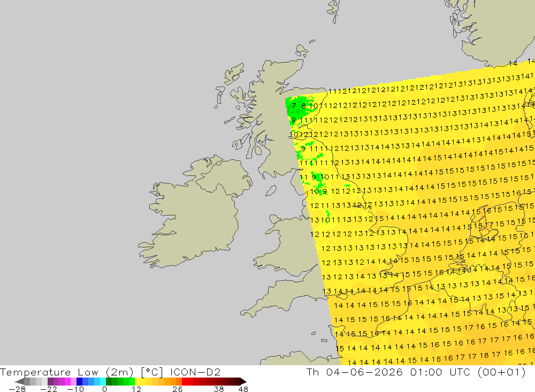Select the bright yellow swatch in the legend
Viewport: 535px width, 392px height.
[138, 381]
